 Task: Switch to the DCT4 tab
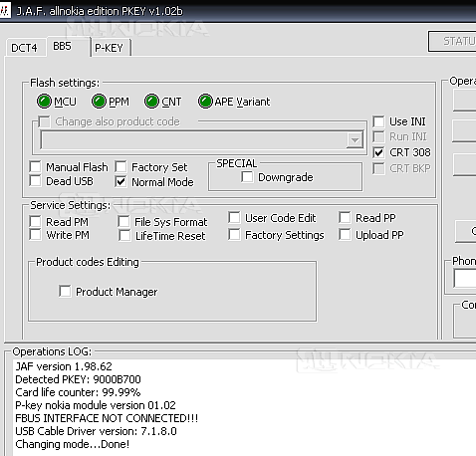[x=24, y=48]
